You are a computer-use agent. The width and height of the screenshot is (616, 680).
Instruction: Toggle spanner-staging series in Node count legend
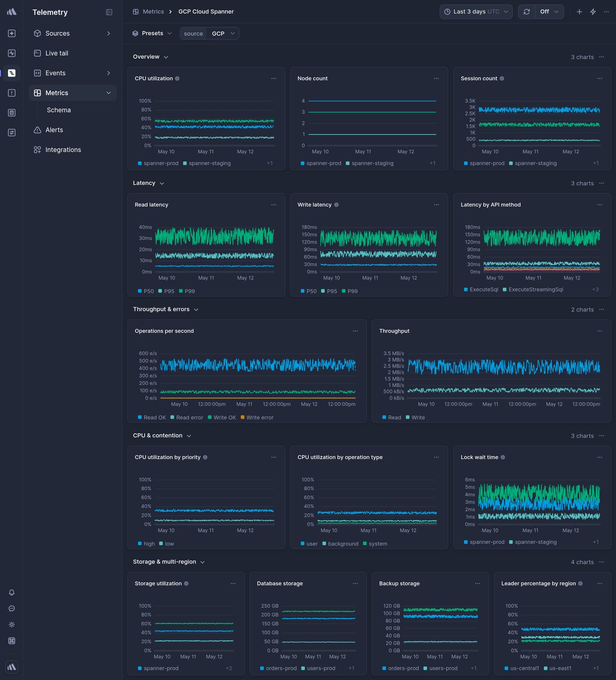coord(370,163)
